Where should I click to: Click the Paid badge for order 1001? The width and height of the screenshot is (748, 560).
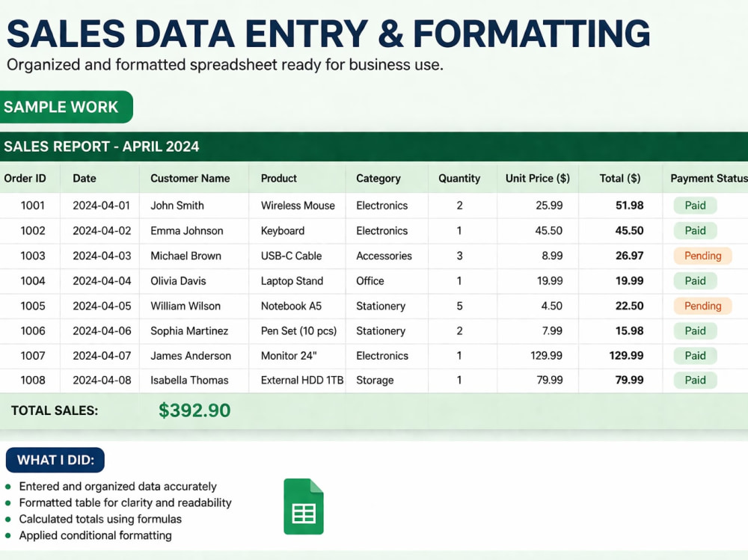coord(695,206)
